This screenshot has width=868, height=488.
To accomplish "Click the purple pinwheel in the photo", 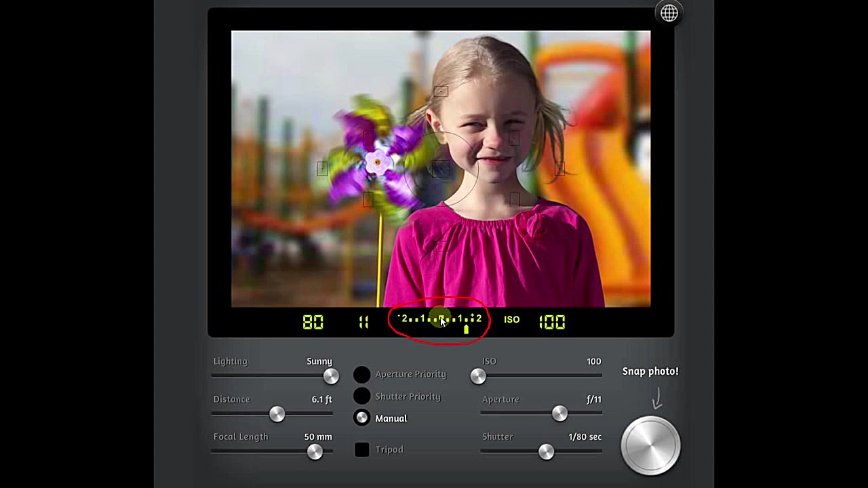I will (x=377, y=159).
